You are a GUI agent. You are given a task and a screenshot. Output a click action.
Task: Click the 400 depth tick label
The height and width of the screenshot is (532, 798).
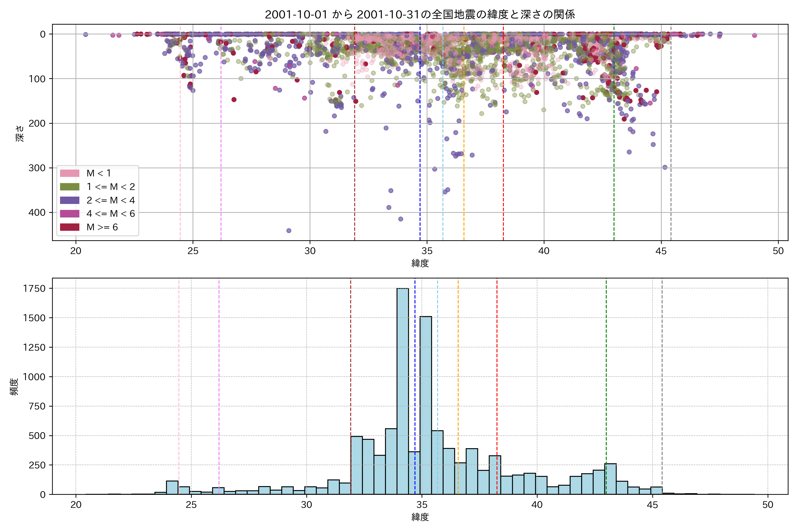coord(37,213)
